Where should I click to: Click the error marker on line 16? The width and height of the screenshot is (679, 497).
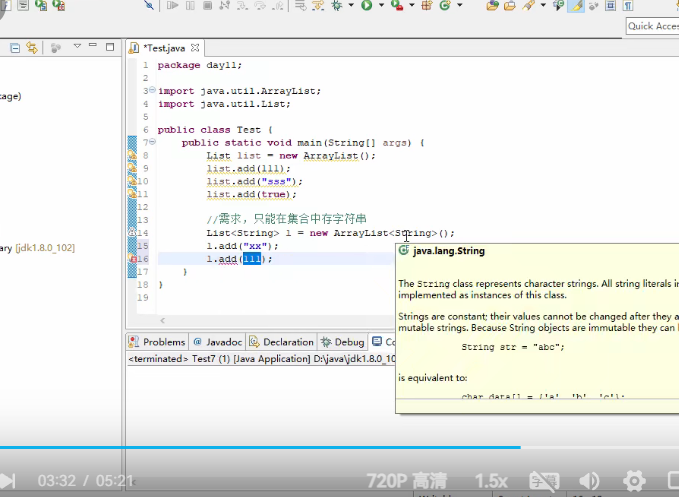(132, 259)
